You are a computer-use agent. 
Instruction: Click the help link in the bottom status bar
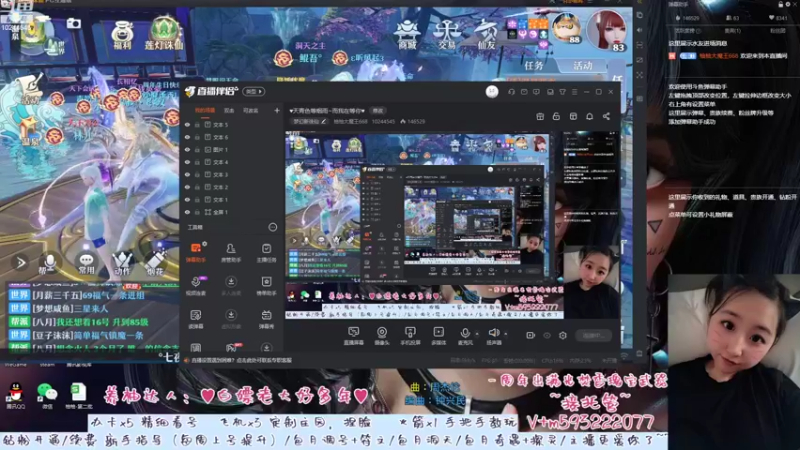point(241,360)
